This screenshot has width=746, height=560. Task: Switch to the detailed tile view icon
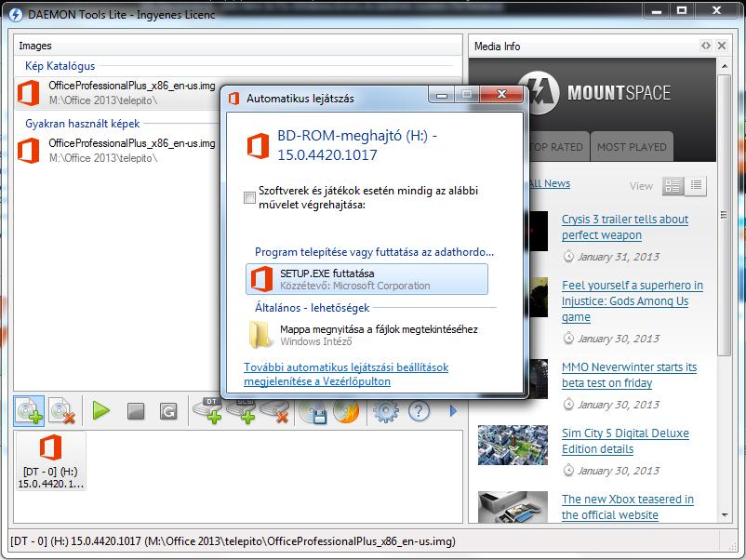click(x=673, y=186)
